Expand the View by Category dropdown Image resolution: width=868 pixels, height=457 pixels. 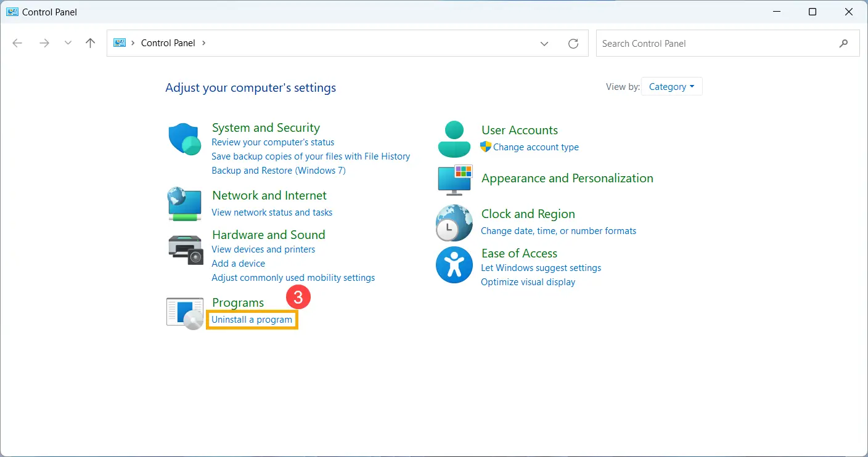[671, 87]
